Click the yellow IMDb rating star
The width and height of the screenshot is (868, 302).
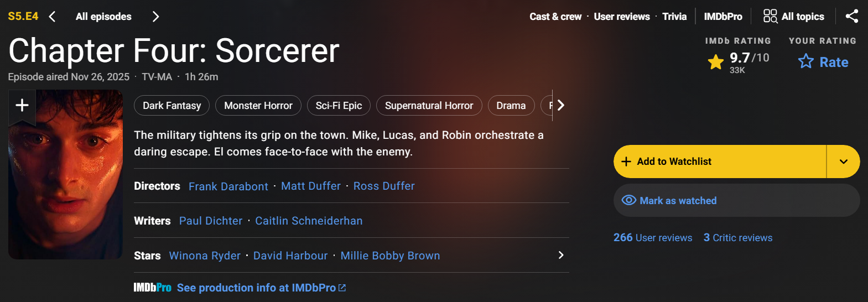pyautogui.click(x=715, y=62)
